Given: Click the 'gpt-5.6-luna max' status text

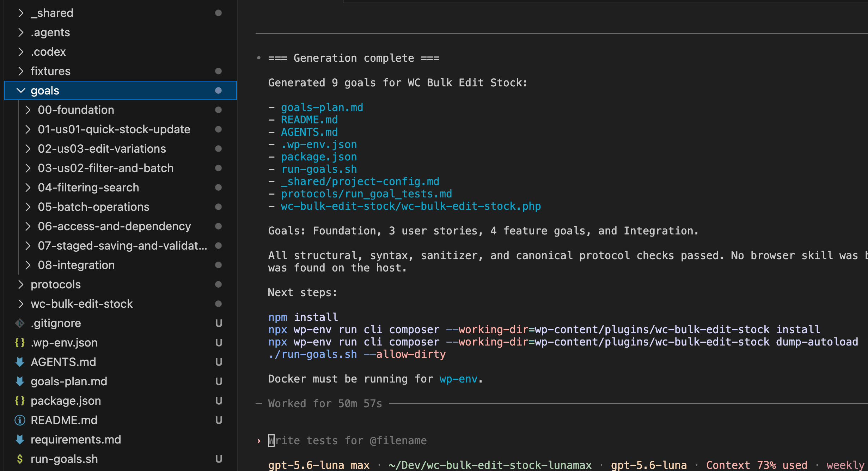Looking at the screenshot, I should point(319,465).
